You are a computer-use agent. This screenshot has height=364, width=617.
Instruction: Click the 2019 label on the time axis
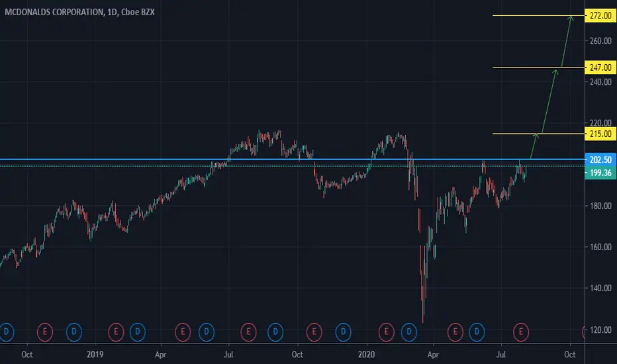click(95, 355)
